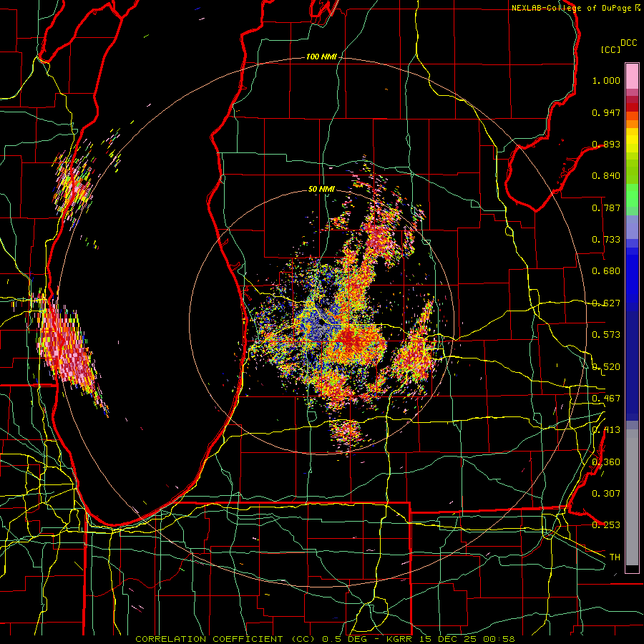Click the 0.840 color scale label
Image resolution: width=644 pixels, height=644 pixels.
606,176
